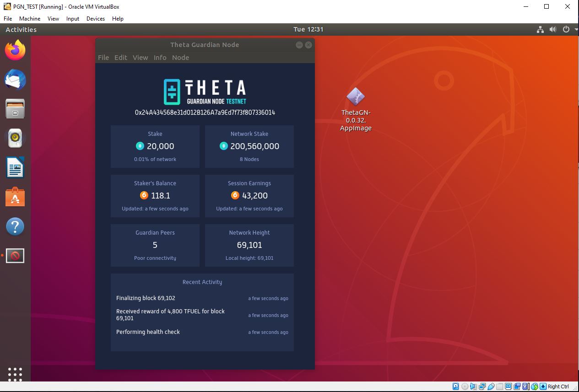Open the clock showing Tue 12:31
Image resolution: width=579 pixels, height=392 pixels.
pos(308,29)
